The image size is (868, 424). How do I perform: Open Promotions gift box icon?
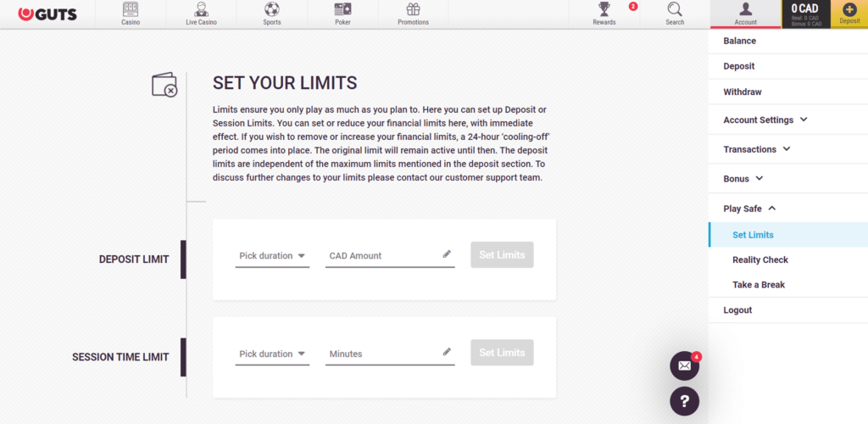[413, 10]
